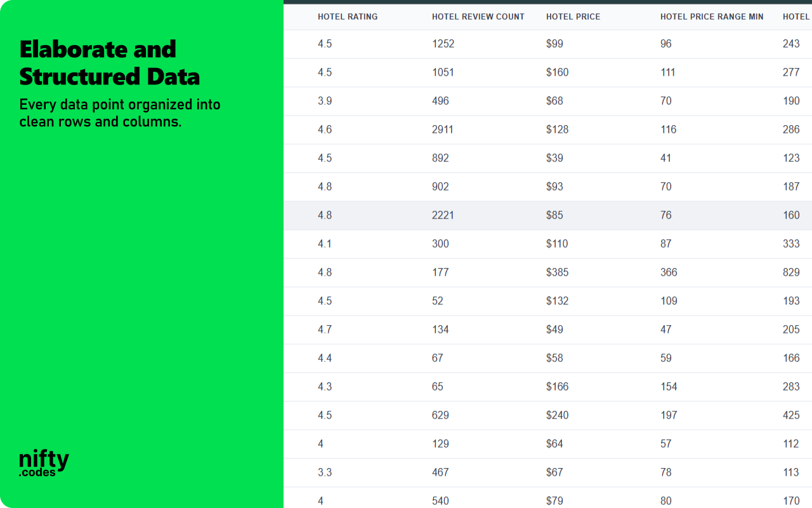Click the 3.3 hotel rating cell
Screen dimensions: 812x508
pos(325,472)
